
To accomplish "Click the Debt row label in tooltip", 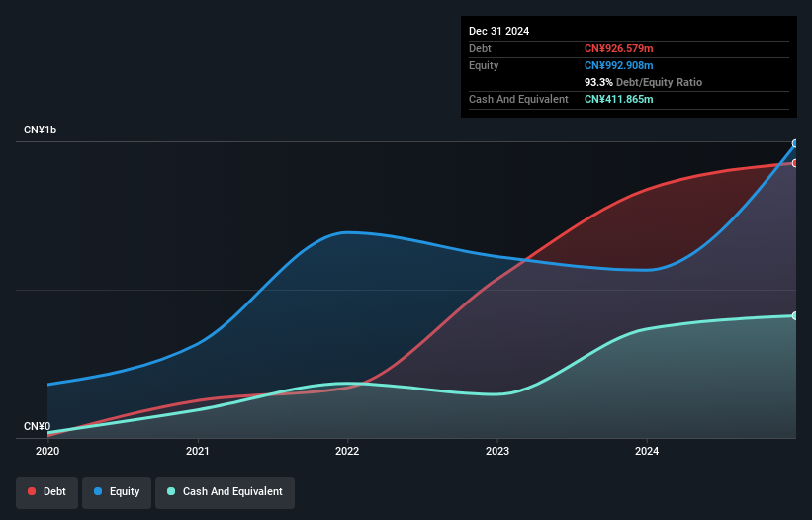I will pyautogui.click(x=480, y=48).
